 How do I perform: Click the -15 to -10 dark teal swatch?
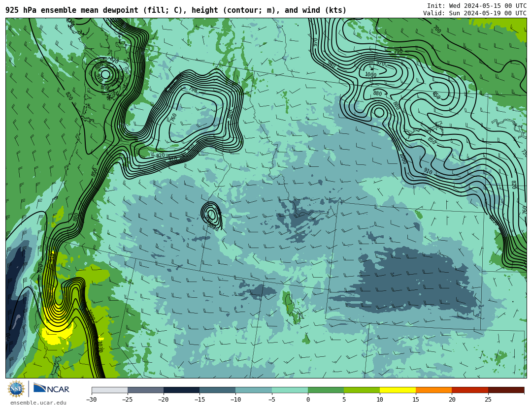click(x=218, y=390)
